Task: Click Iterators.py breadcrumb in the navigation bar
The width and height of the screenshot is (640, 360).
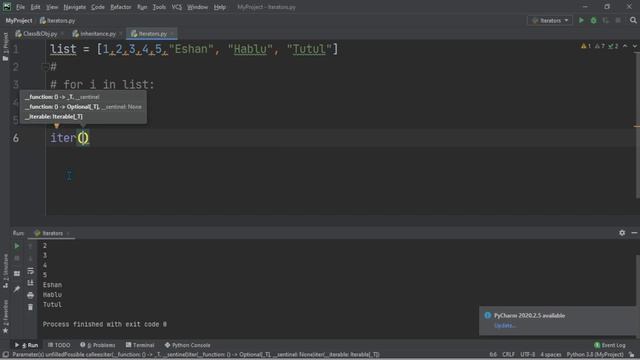Action: 58,20
